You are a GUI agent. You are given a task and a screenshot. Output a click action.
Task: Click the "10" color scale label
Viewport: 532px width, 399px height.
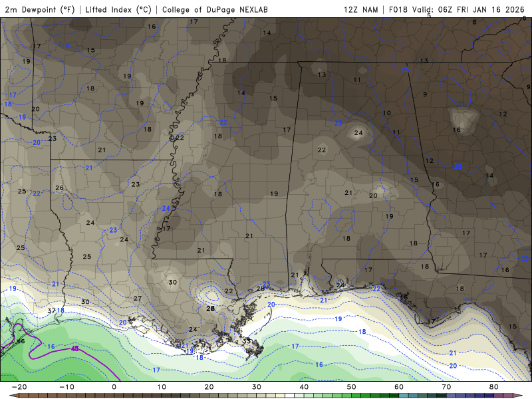pos(162,387)
